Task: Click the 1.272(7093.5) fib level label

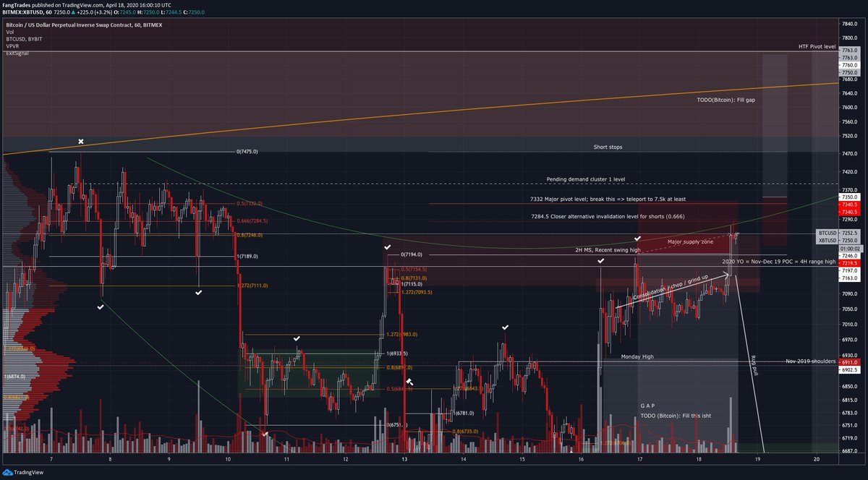Action: 417,292
